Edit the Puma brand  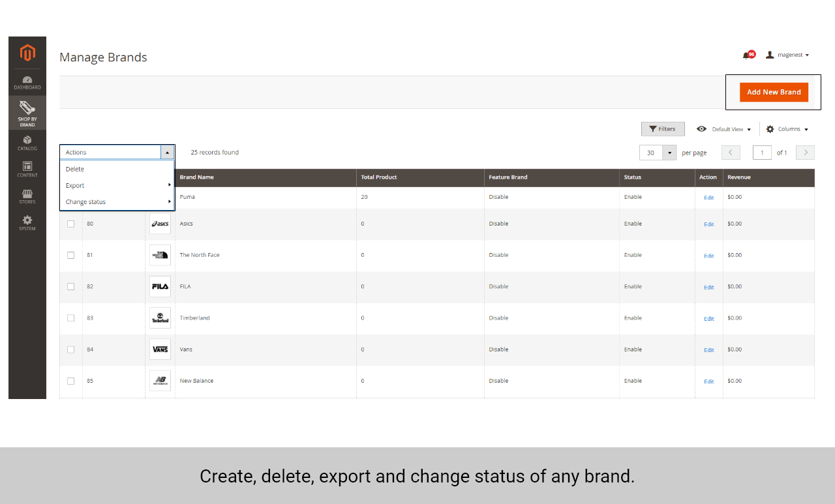pyautogui.click(x=708, y=197)
